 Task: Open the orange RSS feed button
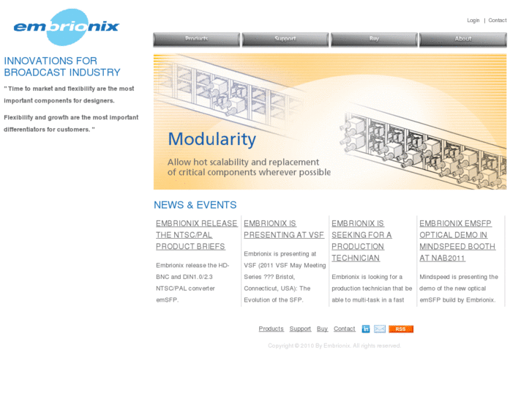(x=401, y=329)
